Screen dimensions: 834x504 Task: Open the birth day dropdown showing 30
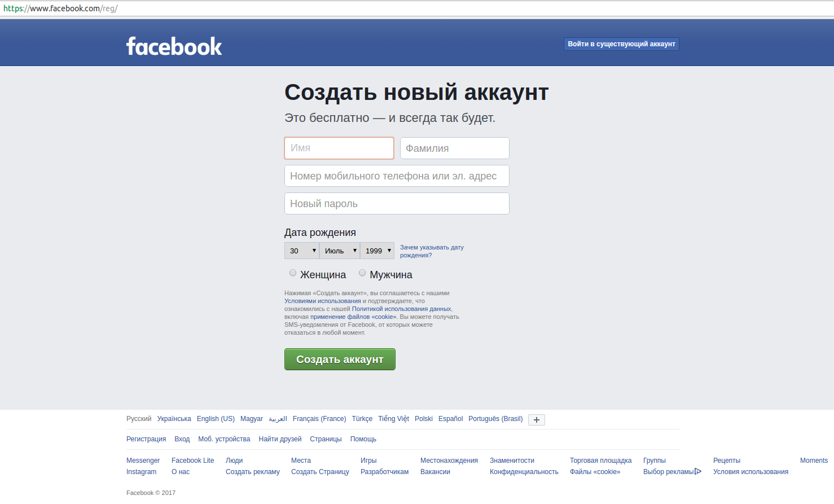[302, 251]
